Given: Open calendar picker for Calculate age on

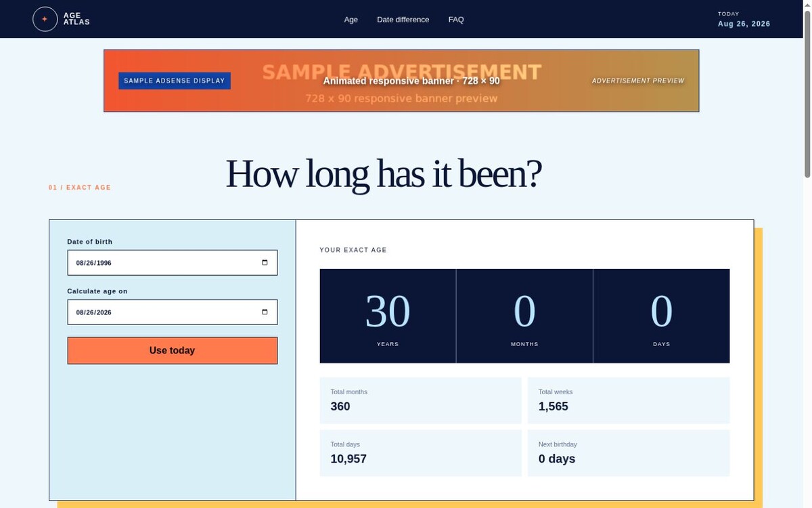Looking at the screenshot, I should [x=265, y=312].
